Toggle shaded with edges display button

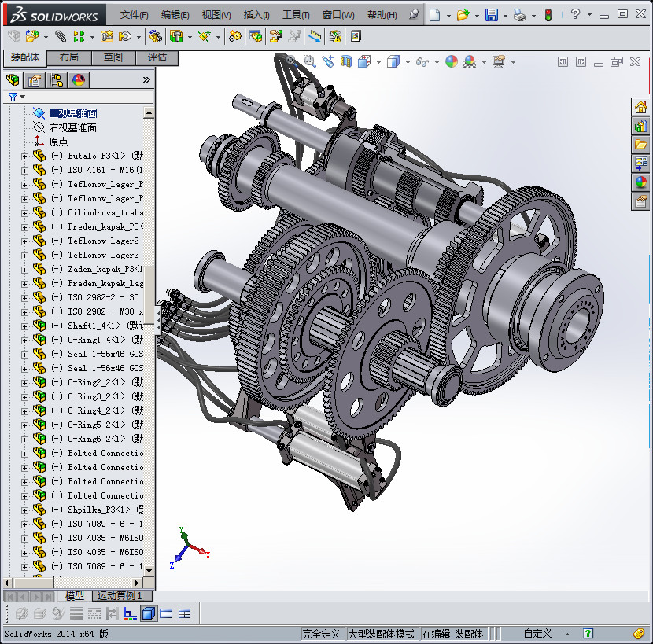(x=149, y=613)
